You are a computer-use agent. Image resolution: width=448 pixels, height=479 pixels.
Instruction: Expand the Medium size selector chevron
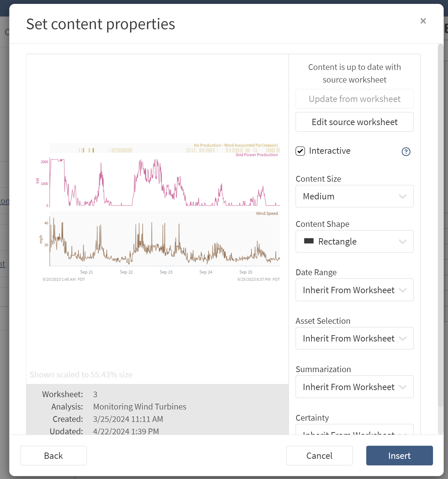point(403,196)
